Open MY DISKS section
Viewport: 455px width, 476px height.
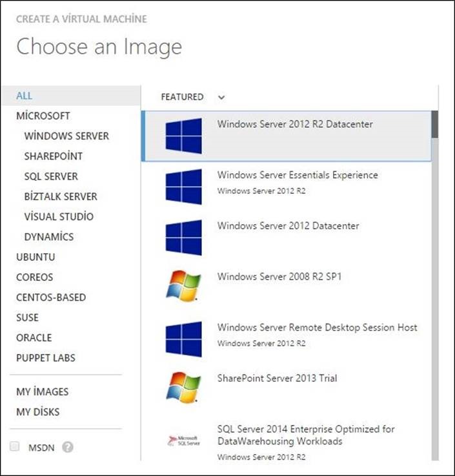pos(38,412)
